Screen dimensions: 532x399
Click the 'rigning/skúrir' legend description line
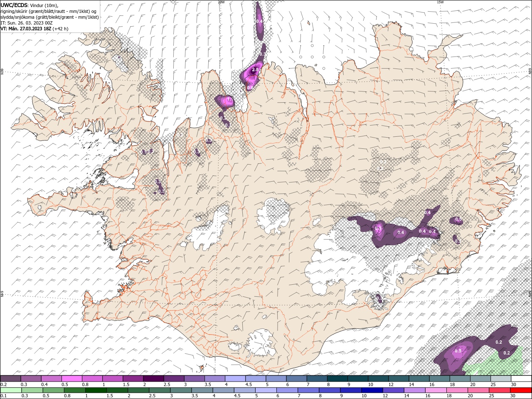tap(48, 11)
